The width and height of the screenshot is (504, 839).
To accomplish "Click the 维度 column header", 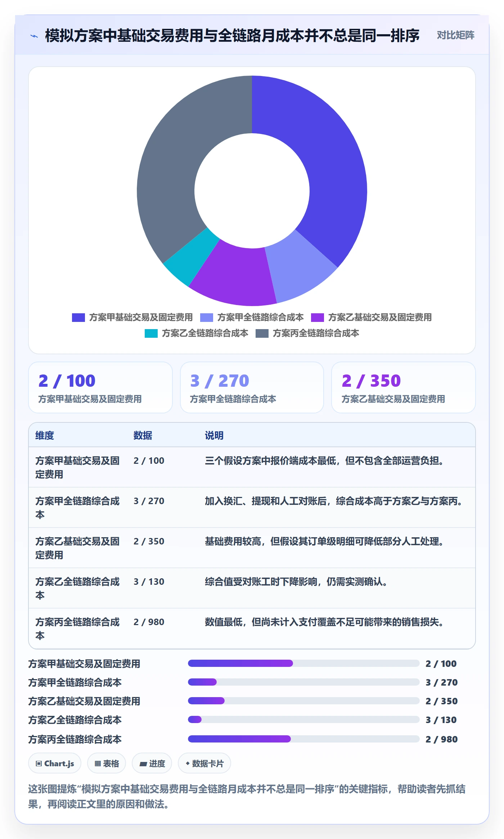I will [x=45, y=435].
